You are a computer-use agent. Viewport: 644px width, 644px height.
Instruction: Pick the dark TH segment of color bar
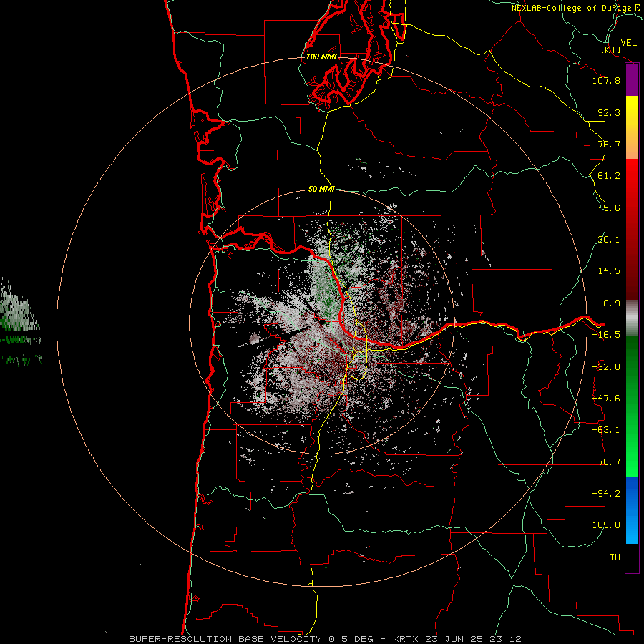point(632,557)
